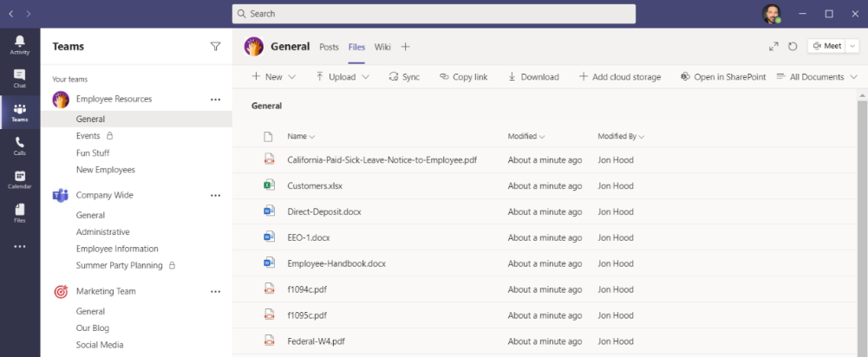This screenshot has width=868, height=357.
Task: Show more apps via ellipsis in rail
Action: click(20, 246)
